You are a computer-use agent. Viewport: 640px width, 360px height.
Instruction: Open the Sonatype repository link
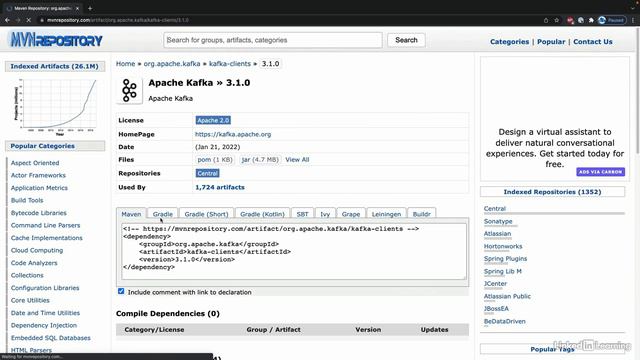[x=498, y=221]
